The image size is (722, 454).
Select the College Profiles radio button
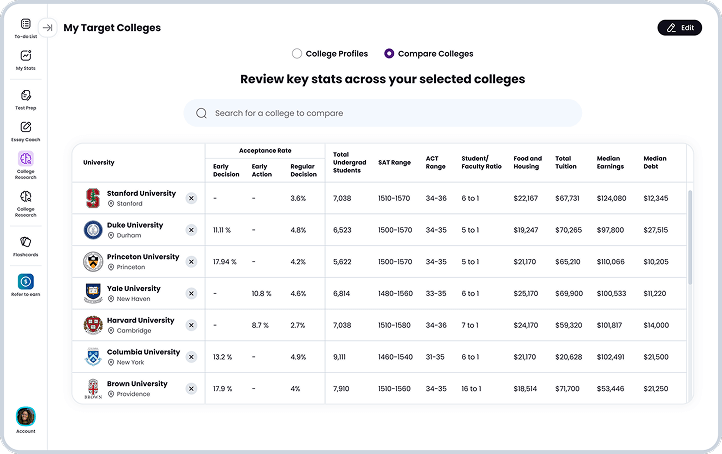297,54
